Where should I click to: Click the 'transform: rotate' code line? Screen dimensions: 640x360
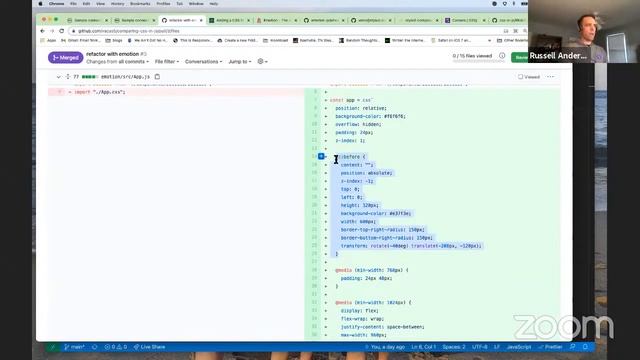pyautogui.click(x=411, y=246)
